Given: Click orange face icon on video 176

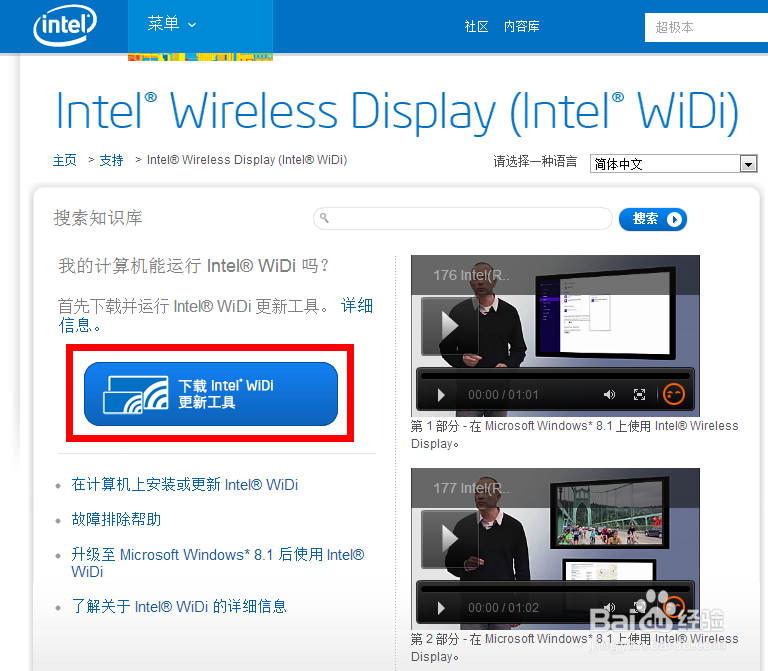Looking at the screenshot, I should [673, 394].
